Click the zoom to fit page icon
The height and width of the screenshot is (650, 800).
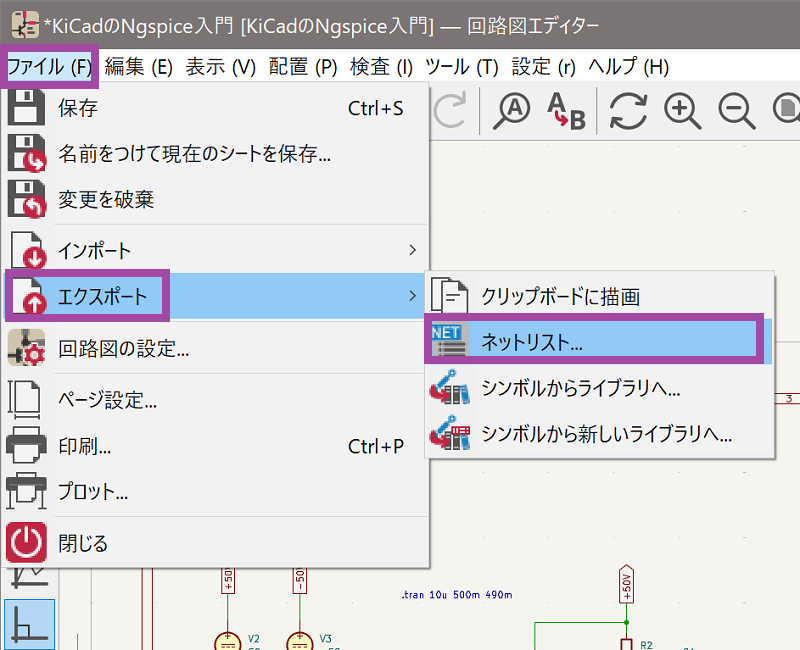[x=786, y=108]
